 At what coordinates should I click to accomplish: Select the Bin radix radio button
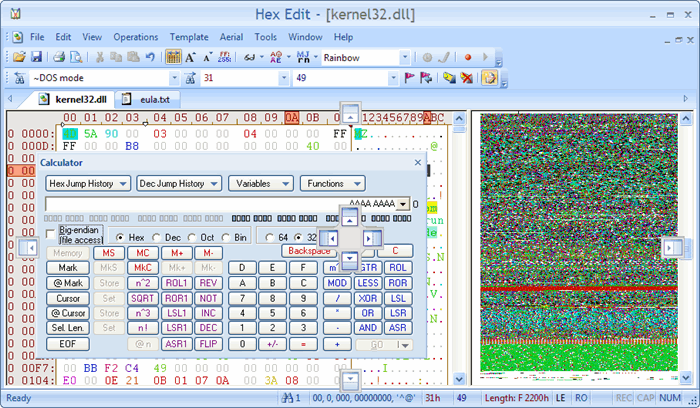(x=225, y=237)
